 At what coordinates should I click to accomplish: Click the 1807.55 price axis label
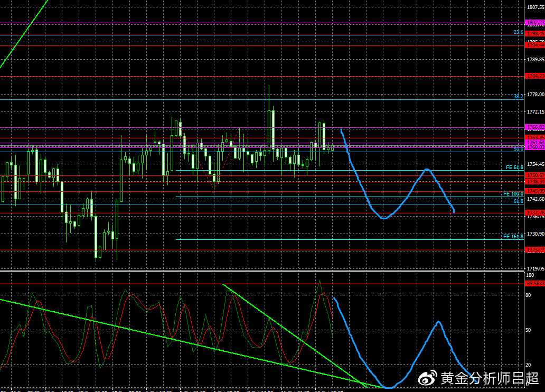pyautogui.click(x=535, y=7)
